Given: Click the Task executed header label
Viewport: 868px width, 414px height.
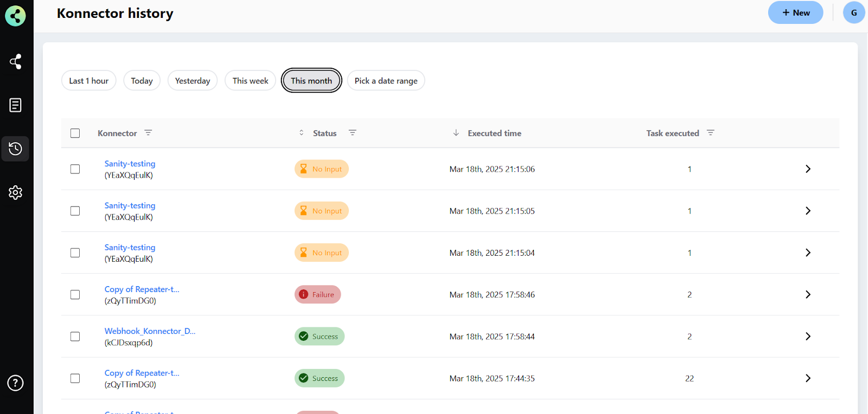Looking at the screenshot, I should tap(673, 133).
